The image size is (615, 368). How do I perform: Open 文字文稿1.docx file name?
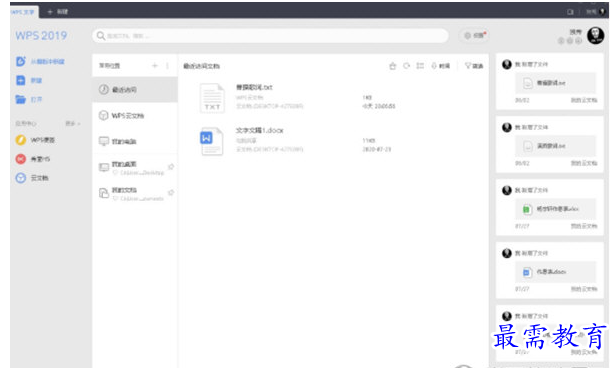[x=259, y=130]
